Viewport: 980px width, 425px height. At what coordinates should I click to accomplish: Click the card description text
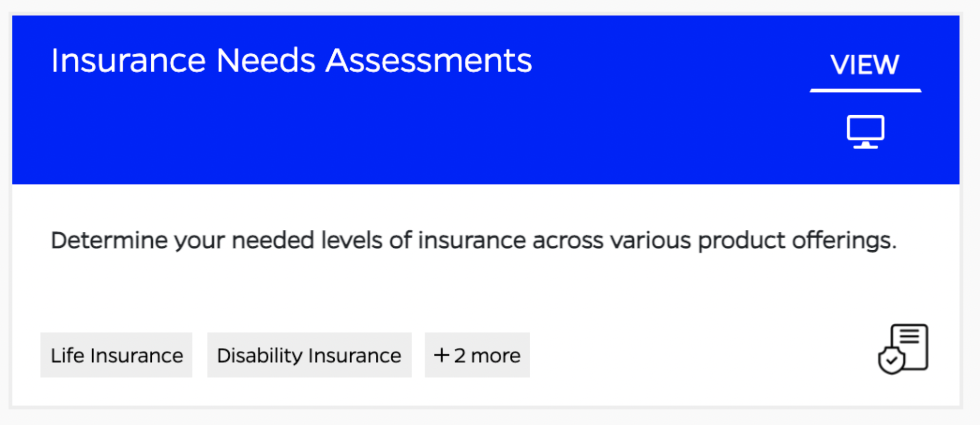pos(474,240)
